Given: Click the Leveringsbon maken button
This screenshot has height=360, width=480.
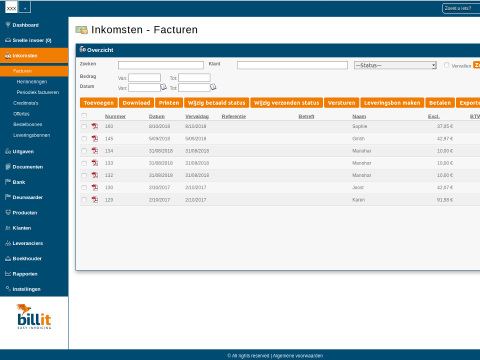Looking at the screenshot, I should [x=392, y=103].
